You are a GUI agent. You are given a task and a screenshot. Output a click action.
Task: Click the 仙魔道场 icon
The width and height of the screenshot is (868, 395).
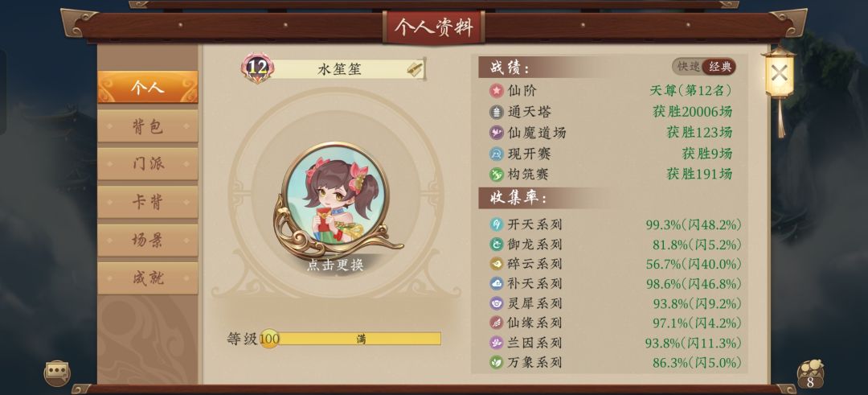coord(497,133)
